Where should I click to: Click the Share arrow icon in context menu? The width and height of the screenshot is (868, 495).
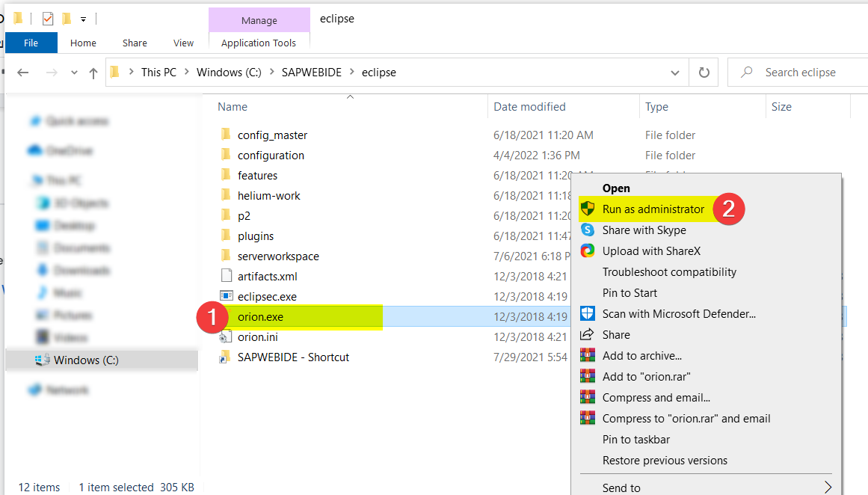(587, 334)
